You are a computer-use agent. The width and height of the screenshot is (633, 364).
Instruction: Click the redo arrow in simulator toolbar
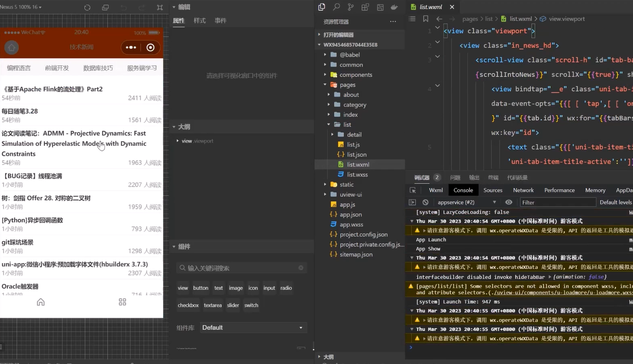(142, 7)
